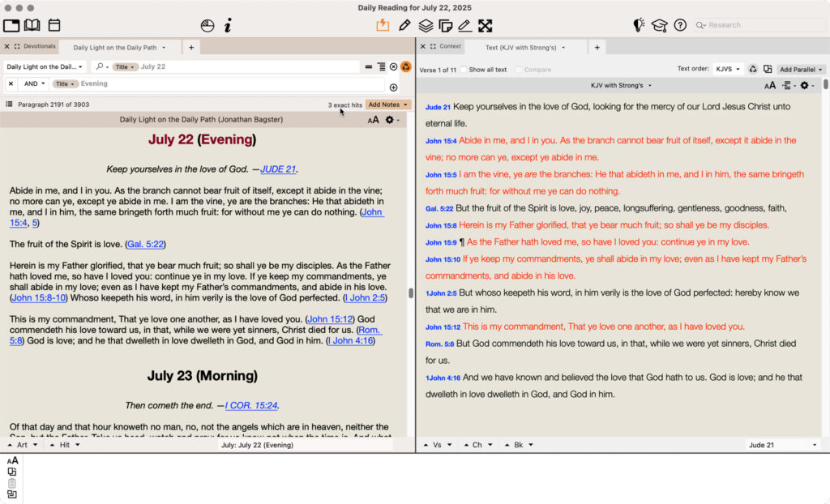Follow the JUDE 21 reference link
Screen dimensions: 830x504
point(278,169)
